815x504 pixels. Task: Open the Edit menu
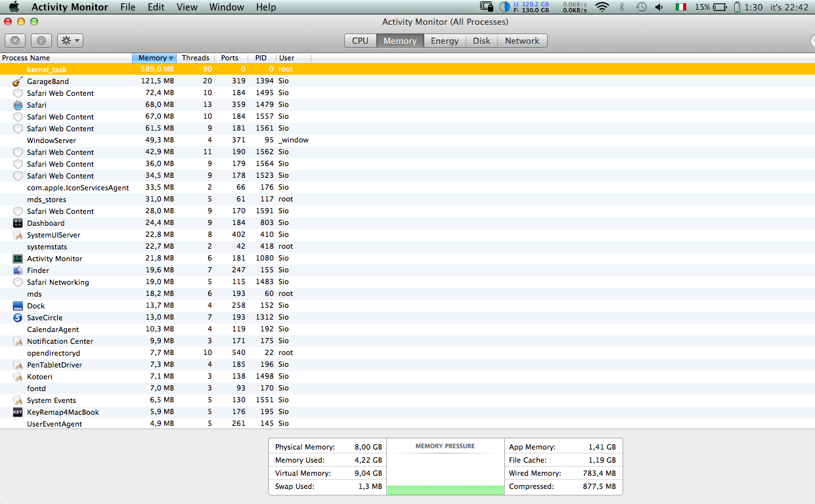click(x=156, y=7)
